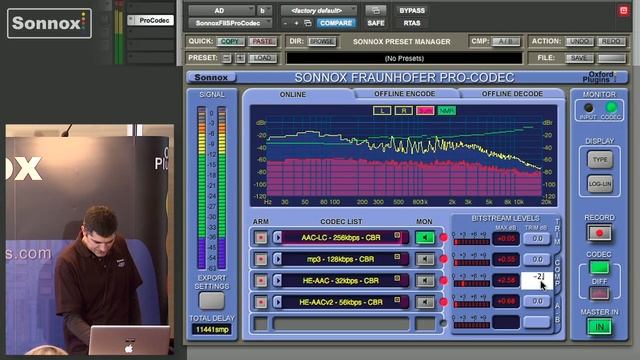Open settings icon on AAC-LC codec entry

397,235
